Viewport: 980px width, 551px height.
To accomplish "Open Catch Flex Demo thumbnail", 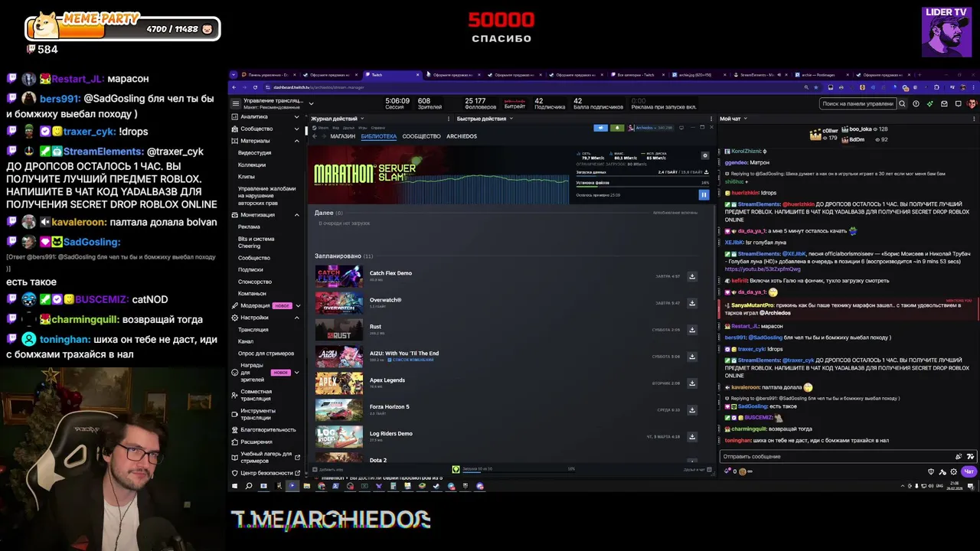I will pyautogui.click(x=339, y=276).
